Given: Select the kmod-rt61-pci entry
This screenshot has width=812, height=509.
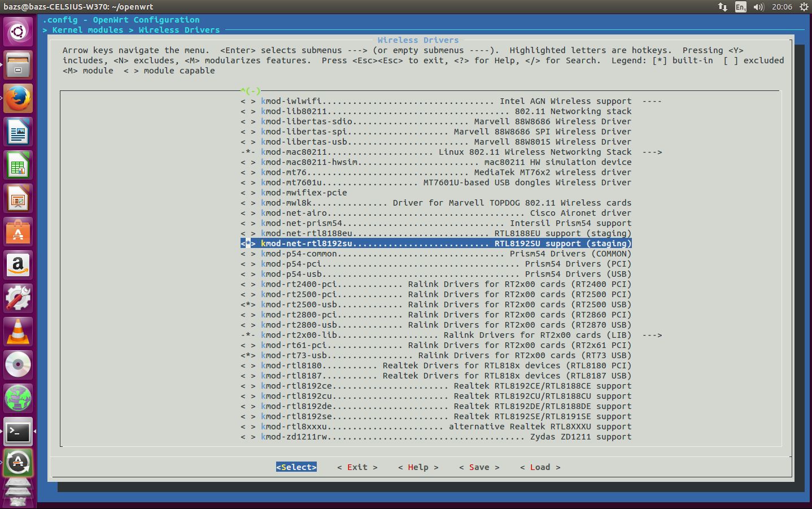Looking at the screenshot, I should (436, 345).
